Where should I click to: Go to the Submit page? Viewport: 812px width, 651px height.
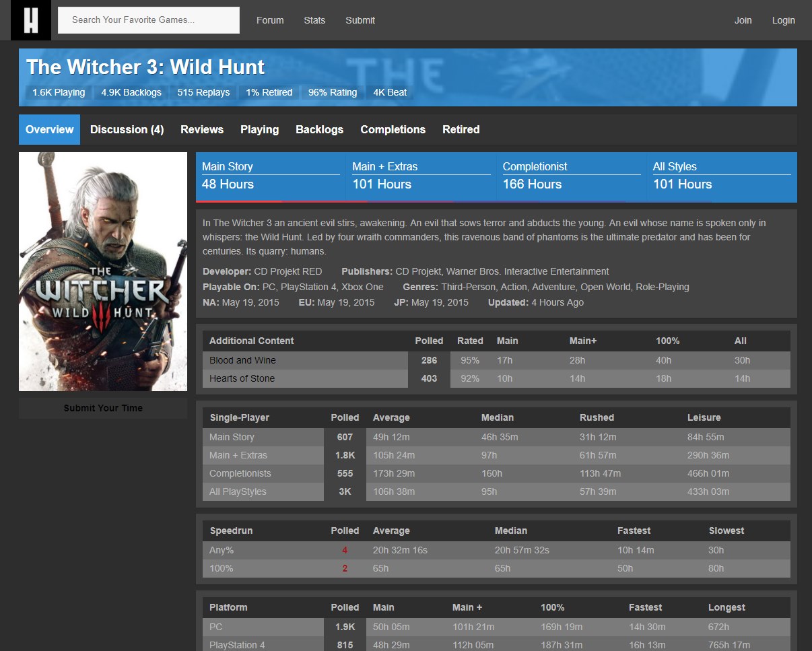[x=360, y=20]
